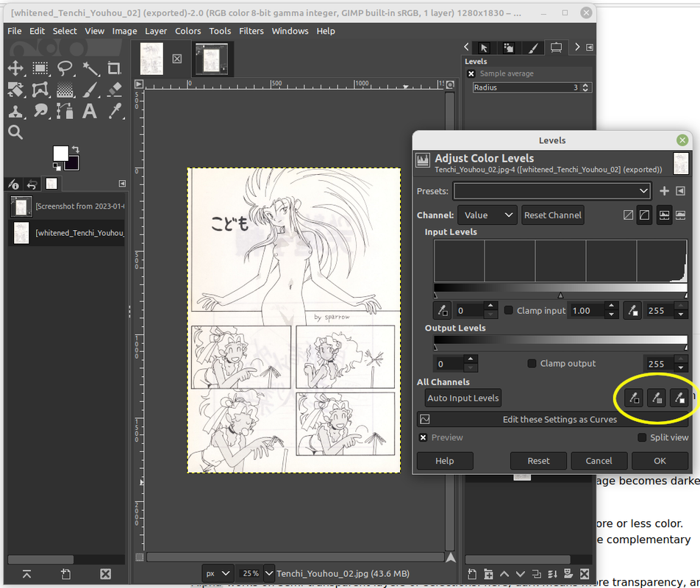Select the Crop tool
Viewport: 700px width, 588px height.
click(114, 68)
